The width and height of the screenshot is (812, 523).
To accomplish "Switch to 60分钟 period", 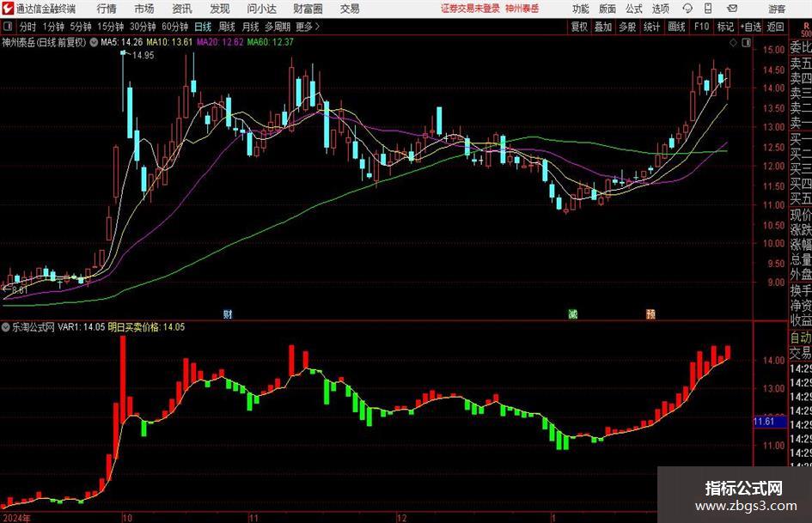I will coord(175,27).
